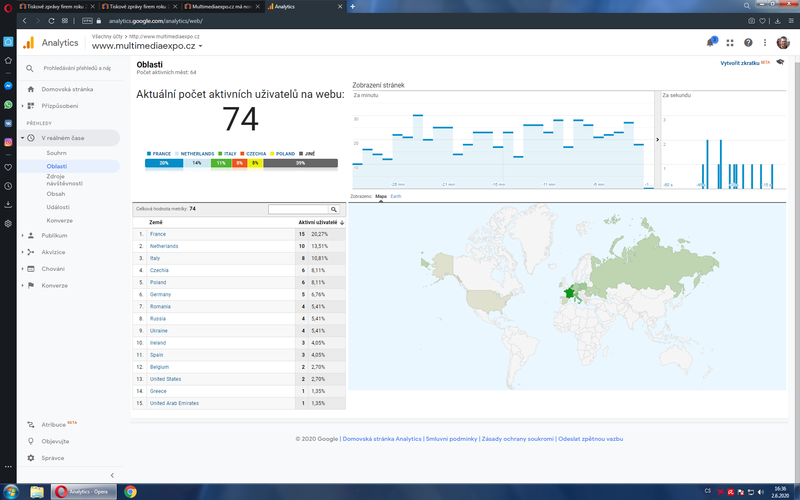Viewport: 800px width, 500px height.
Task: Open File Explorer from the taskbar
Action: point(37,492)
